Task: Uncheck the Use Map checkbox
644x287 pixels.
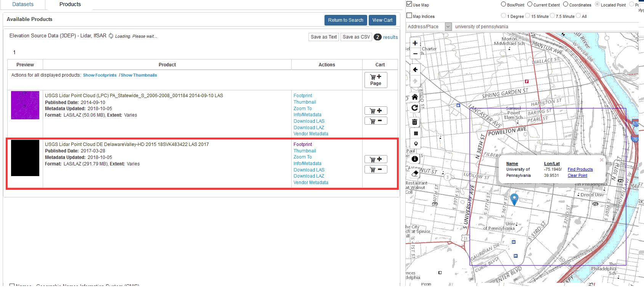Action: click(x=410, y=4)
